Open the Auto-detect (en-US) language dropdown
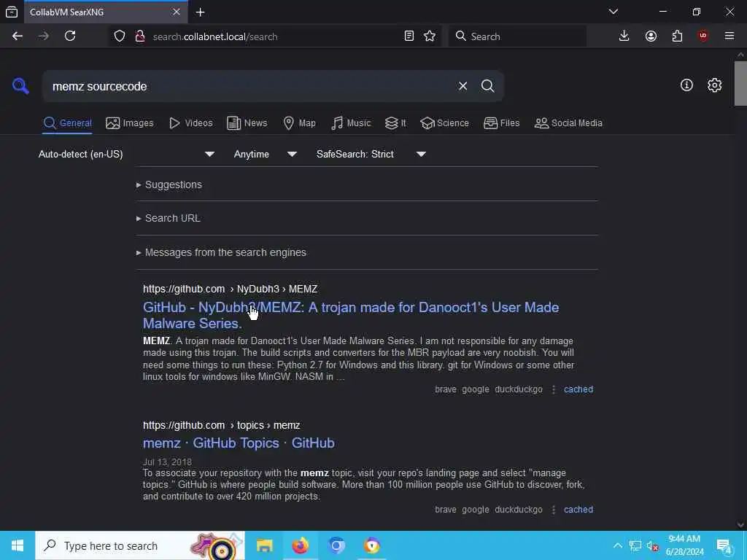747x560 pixels. [x=126, y=155]
